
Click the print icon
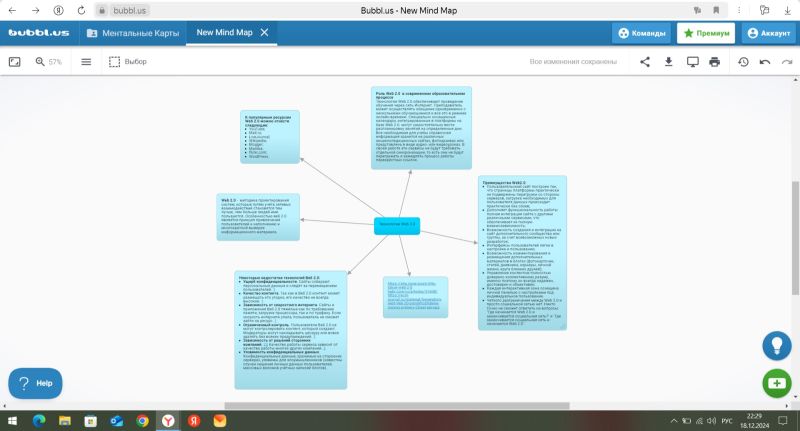coord(714,61)
